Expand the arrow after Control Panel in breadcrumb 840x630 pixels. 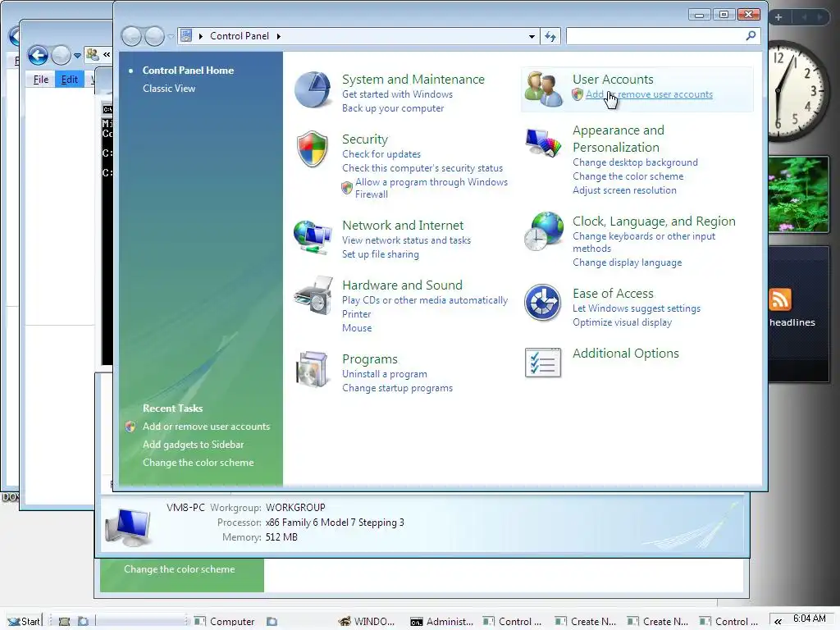click(279, 36)
